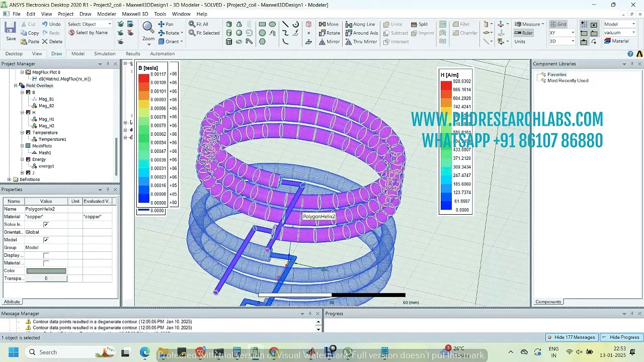Select Mag_B1 in the project tree
644x362 pixels.
[x=46, y=99]
